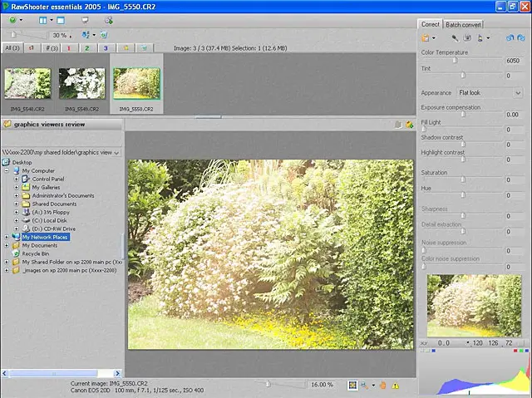Image resolution: width=532 pixels, height=398 pixels.
Task: Select Administrator's Documents in folder tree
Action: pos(63,195)
